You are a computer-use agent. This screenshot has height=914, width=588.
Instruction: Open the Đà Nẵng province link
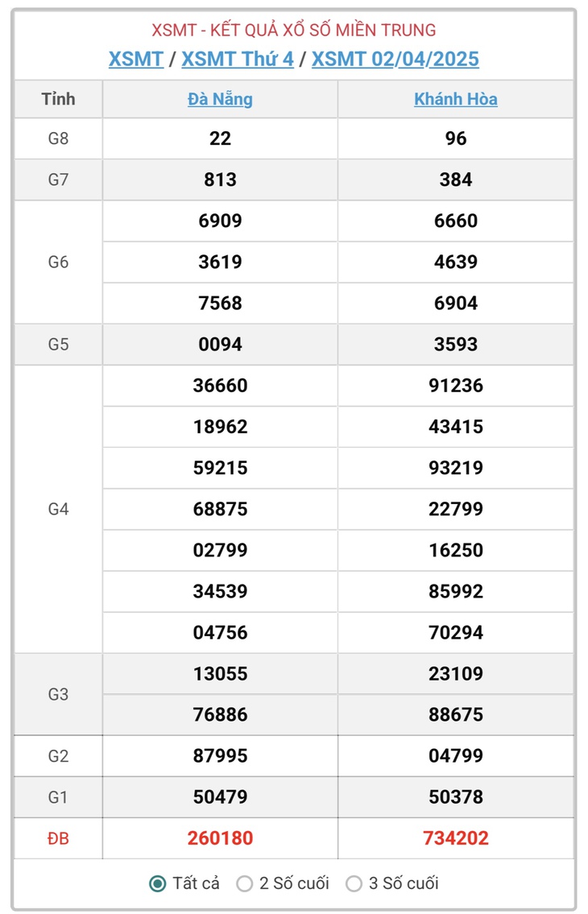tap(220, 99)
